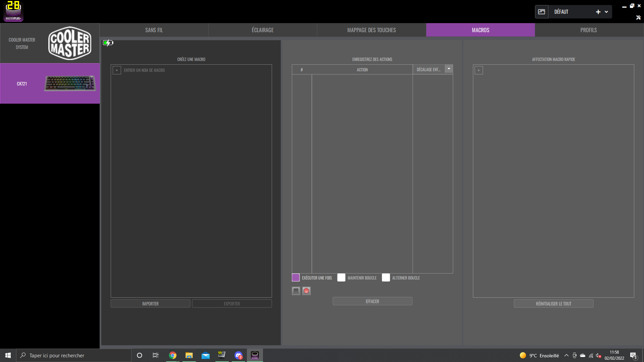Expand the Défaut profile dropdown chevron
This screenshot has height=362, width=644.
[606, 12]
